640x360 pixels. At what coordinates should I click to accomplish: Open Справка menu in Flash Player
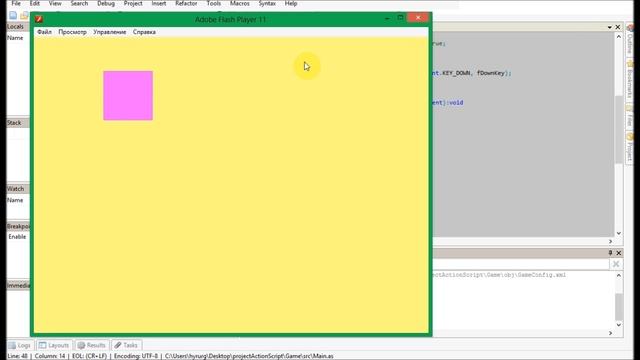pos(144,32)
